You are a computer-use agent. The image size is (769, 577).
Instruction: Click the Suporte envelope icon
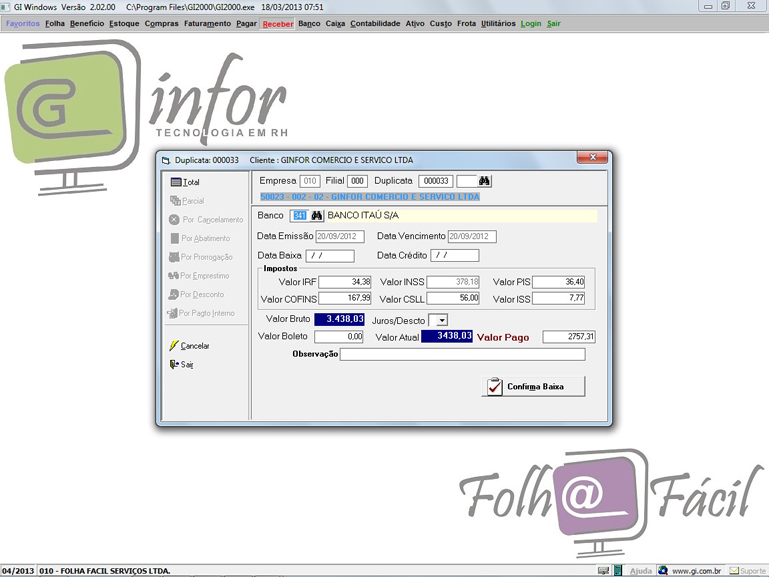[x=734, y=571]
